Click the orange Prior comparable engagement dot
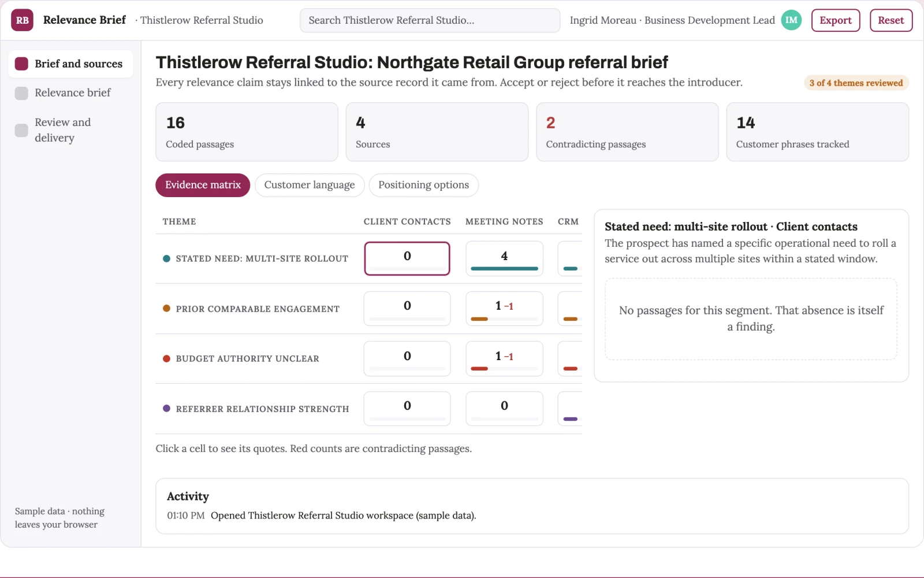 coord(166,309)
